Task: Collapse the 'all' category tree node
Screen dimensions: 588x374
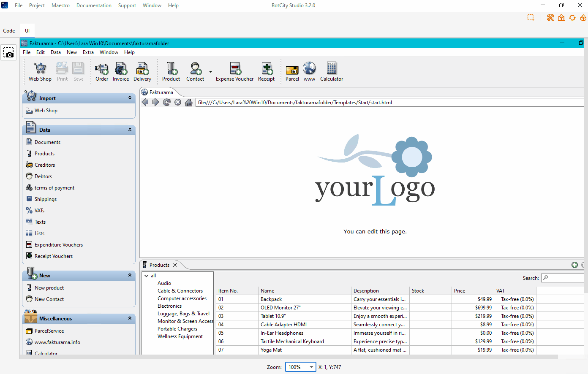Action: click(x=147, y=276)
